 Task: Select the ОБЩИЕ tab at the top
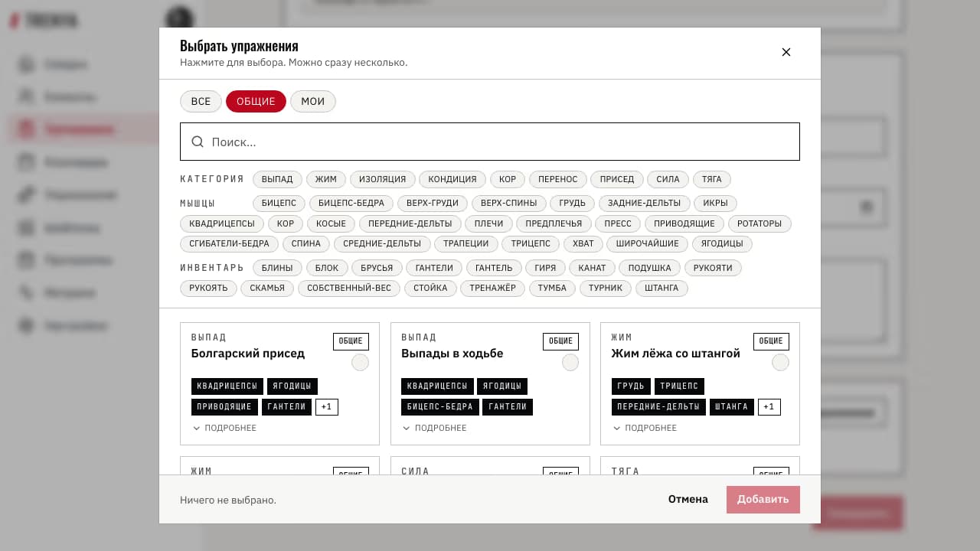256,102
